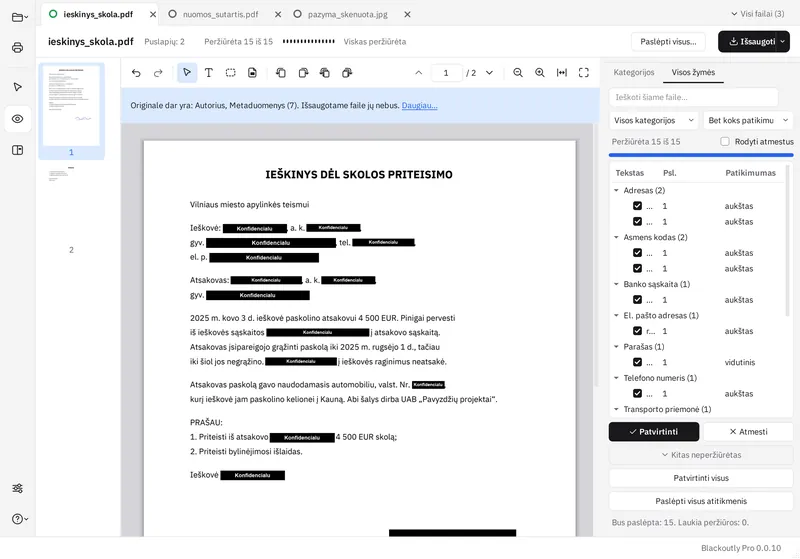Image resolution: width=800 pixels, height=559 pixels.
Task: Click the 'Paslėpti visus...' button
Action: pyautogui.click(x=668, y=41)
